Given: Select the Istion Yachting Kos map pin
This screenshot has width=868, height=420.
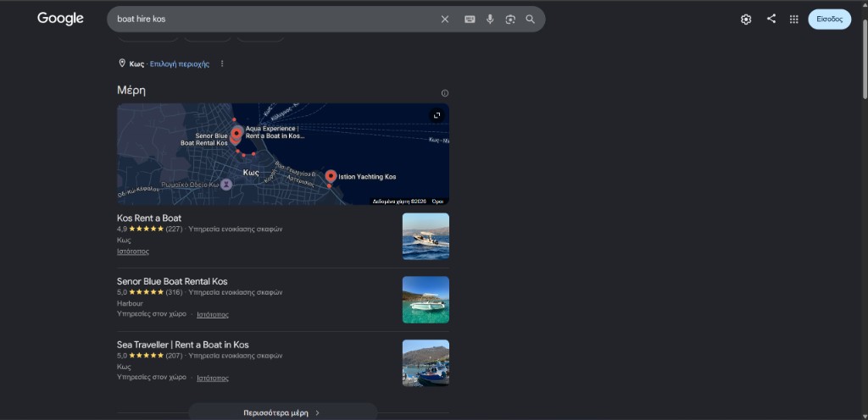Looking at the screenshot, I should [331, 176].
